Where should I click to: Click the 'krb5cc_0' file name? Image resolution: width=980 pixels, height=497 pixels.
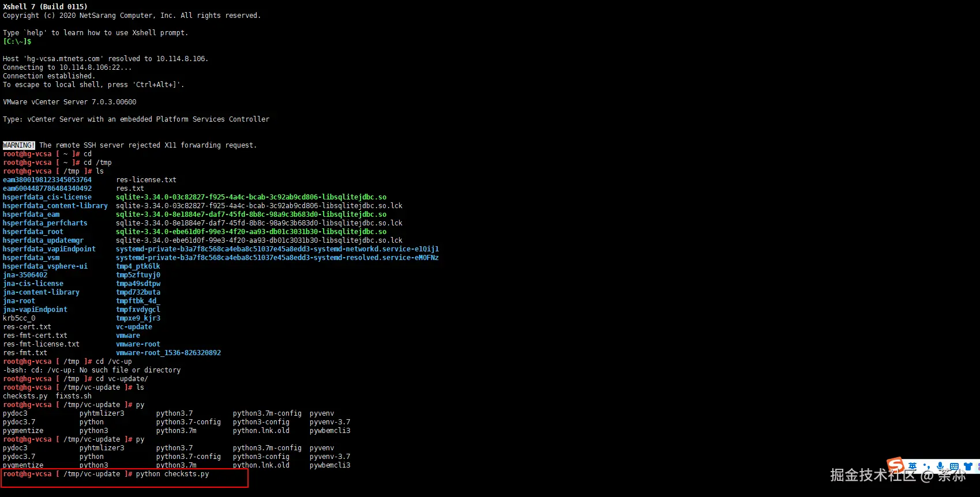pos(19,318)
